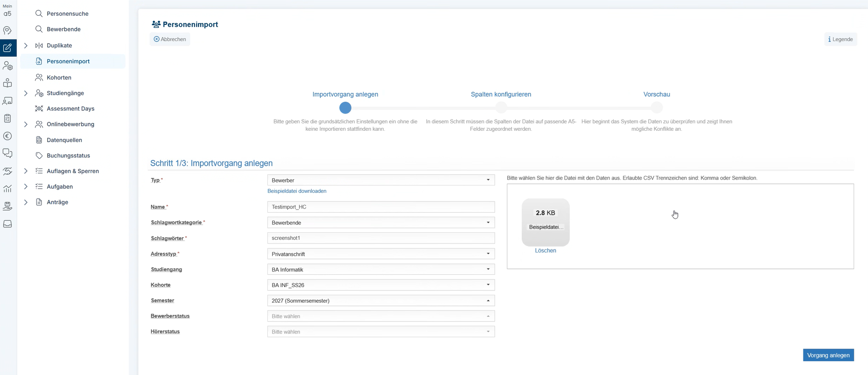Open the inbox tray icon in sidebar
The image size is (868, 375).
click(7, 224)
